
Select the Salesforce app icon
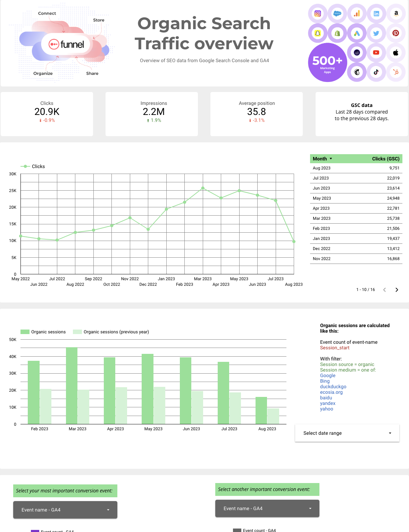pos(337,14)
